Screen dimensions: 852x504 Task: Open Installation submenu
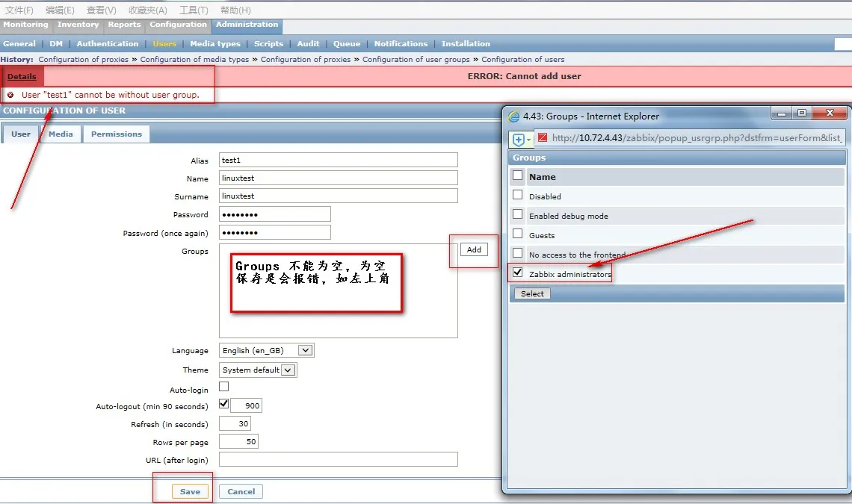(466, 44)
